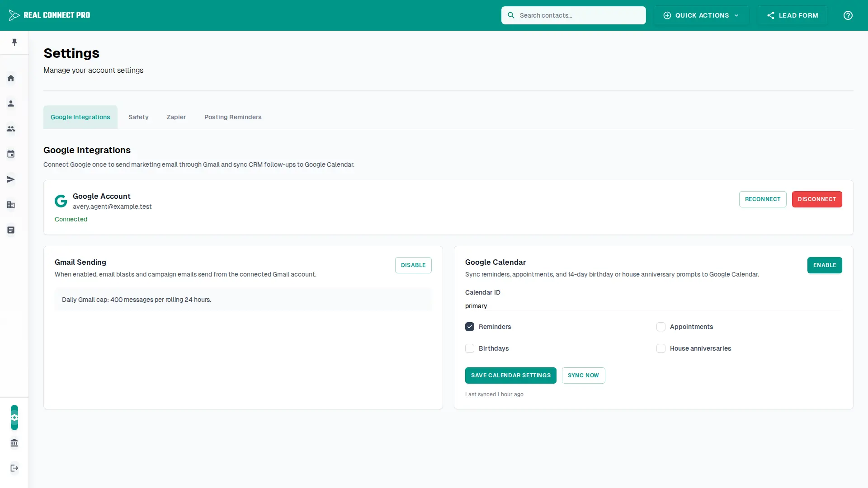Open the calendar sidebar icon
This screenshot has width=868, height=488.
click(x=11, y=154)
